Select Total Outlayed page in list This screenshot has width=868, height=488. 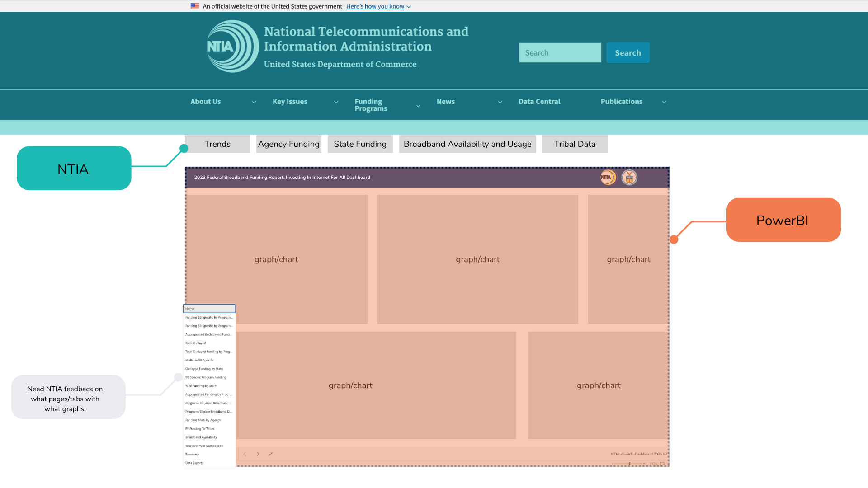[x=196, y=343]
